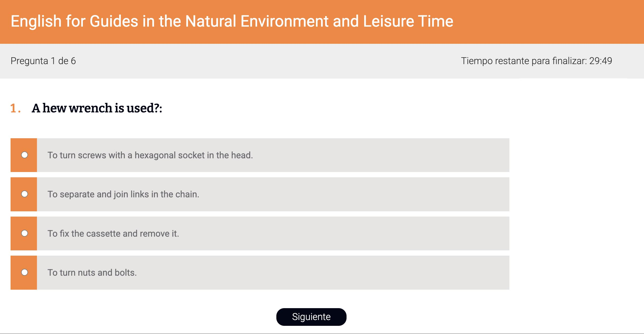This screenshot has height=334, width=644.
Task: Click answer text 'To fix the cassette and remove it'
Action: coord(113,233)
